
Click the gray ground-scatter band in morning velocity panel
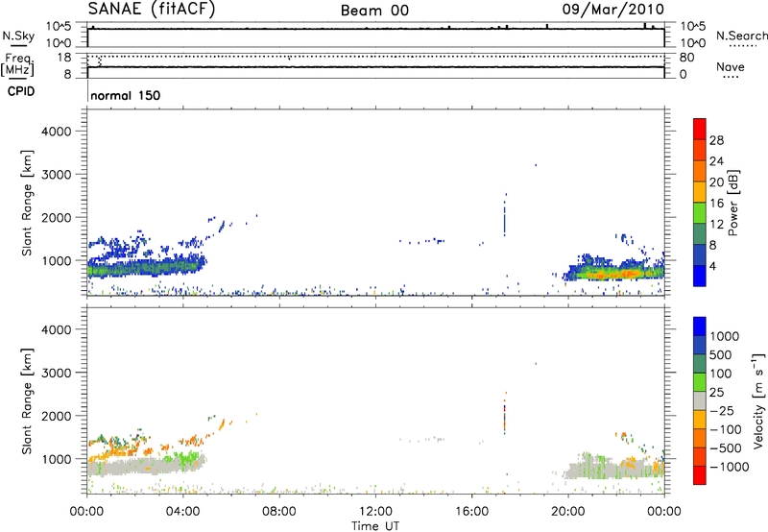click(x=146, y=467)
